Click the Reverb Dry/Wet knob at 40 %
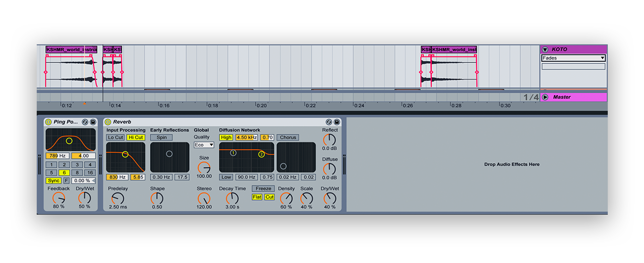 click(x=330, y=199)
